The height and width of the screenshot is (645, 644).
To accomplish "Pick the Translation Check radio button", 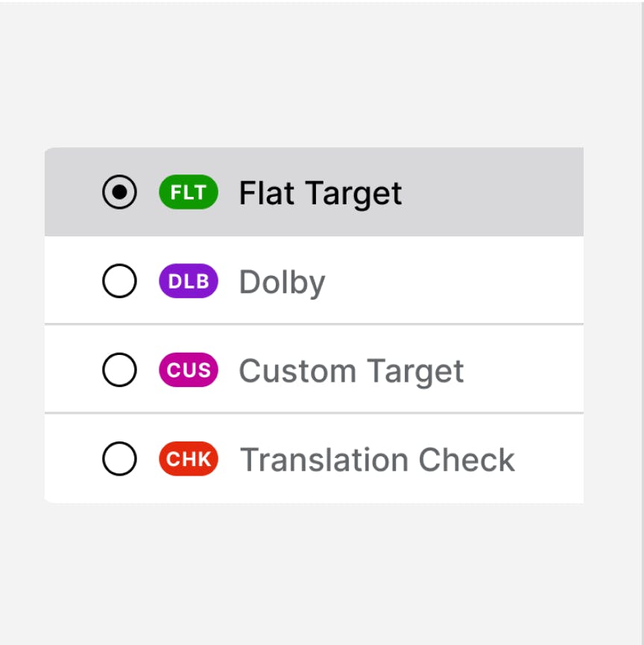I will tap(119, 459).
